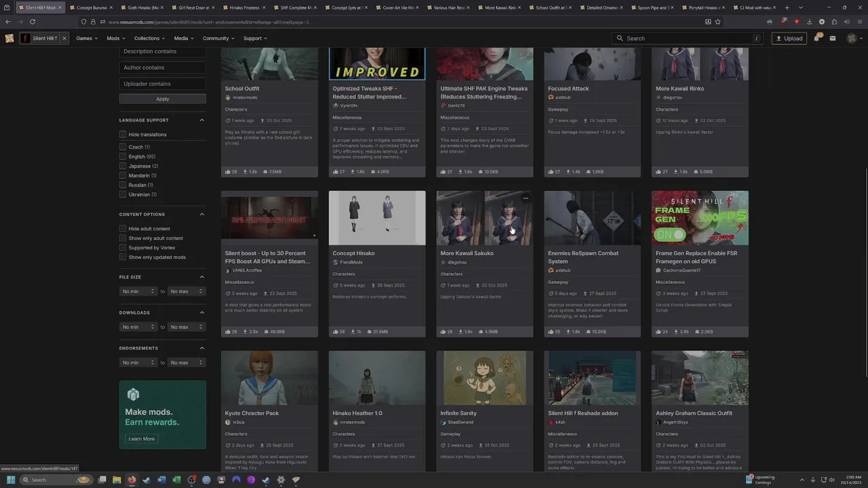
Task: Open the Community menu
Action: [x=218, y=38]
